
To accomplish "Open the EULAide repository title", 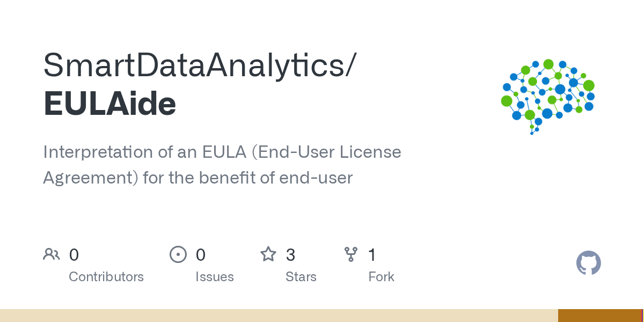I will coord(110,104).
